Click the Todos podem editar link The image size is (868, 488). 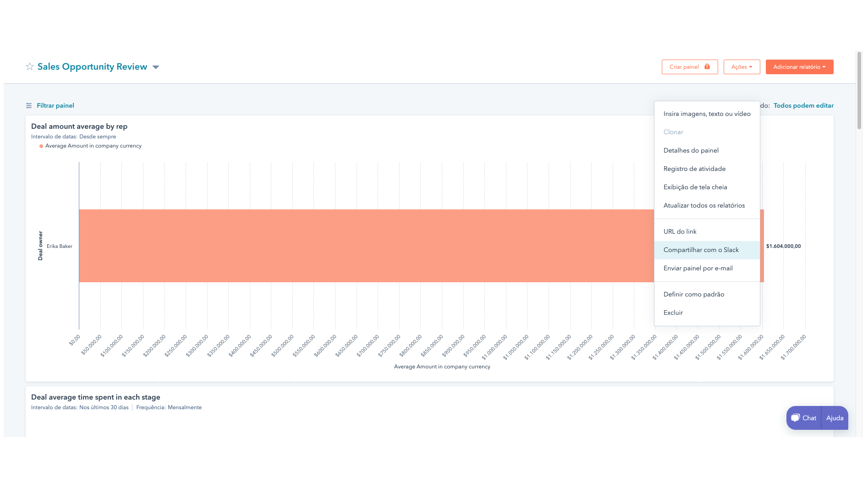pyautogui.click(x=803, y=106)
